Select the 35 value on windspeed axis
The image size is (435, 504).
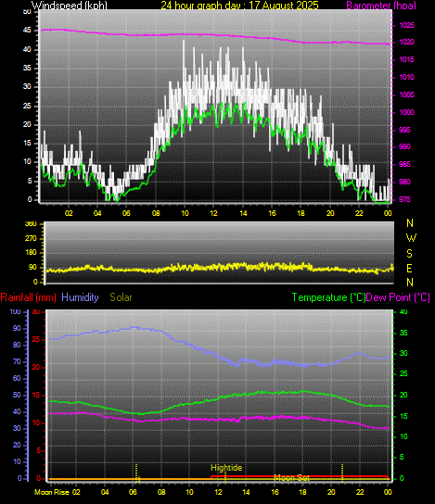(x=27, y=69)
